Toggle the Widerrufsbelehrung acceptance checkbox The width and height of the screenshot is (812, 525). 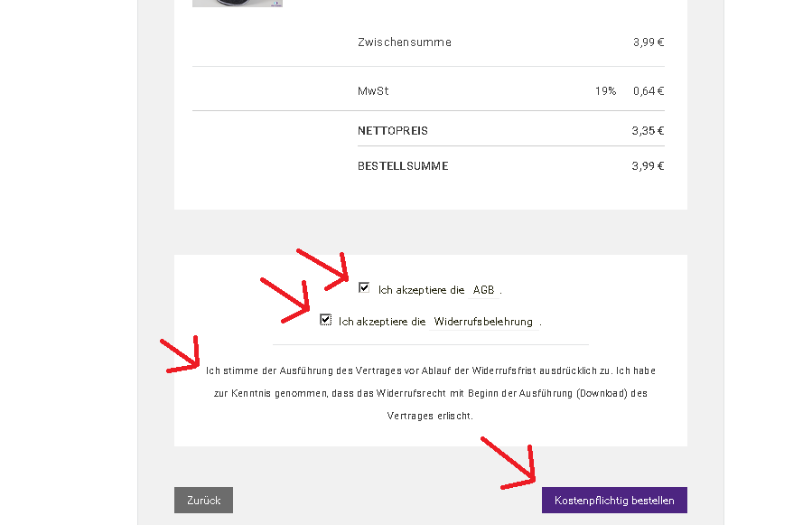pyautogui.click(x=325, y=320)
